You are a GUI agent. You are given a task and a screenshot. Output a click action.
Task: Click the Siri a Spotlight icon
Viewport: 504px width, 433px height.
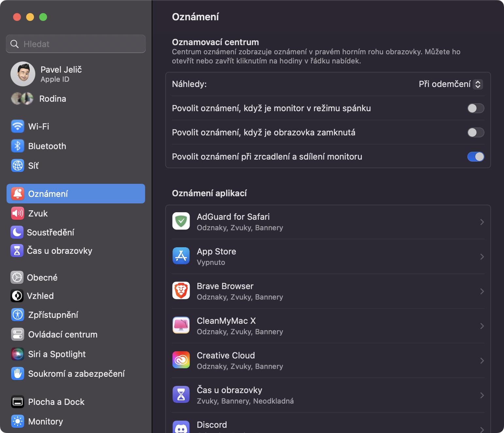18,354
